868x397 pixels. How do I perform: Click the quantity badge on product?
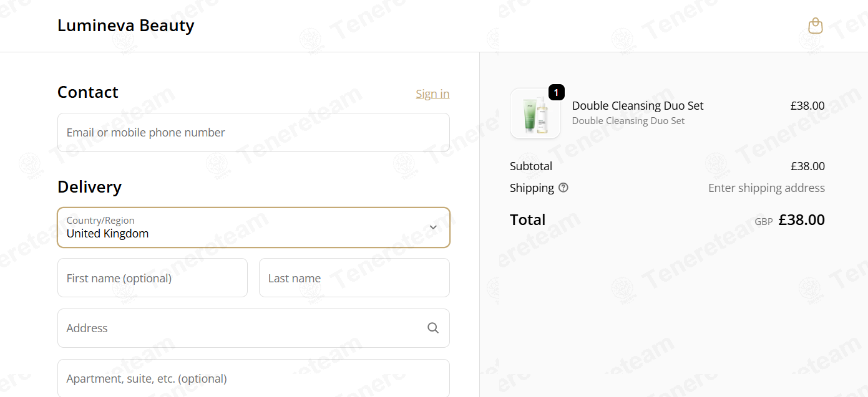(557, 92)
